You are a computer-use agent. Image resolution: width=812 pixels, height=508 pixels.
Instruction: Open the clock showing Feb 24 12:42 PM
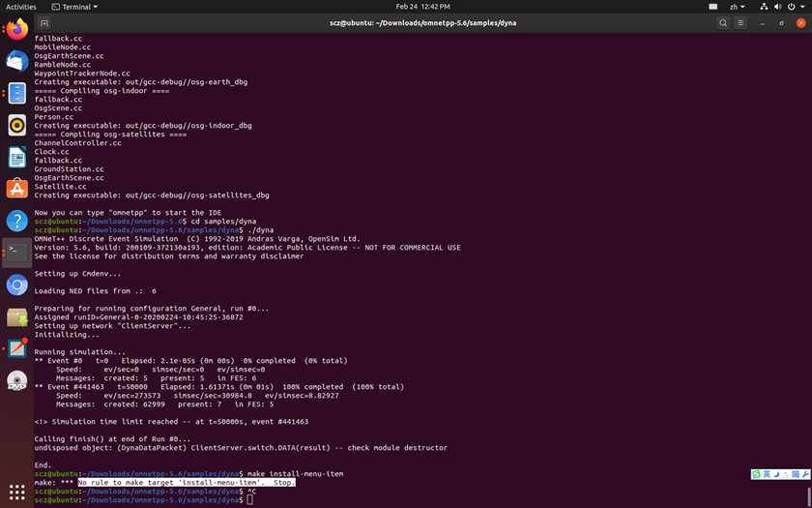click(422, 7)
